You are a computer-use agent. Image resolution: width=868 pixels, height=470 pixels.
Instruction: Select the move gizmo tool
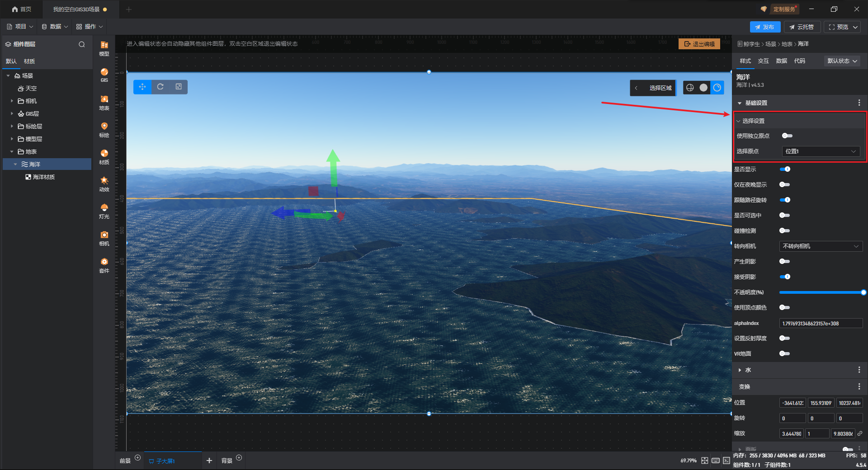coord(142,87)
